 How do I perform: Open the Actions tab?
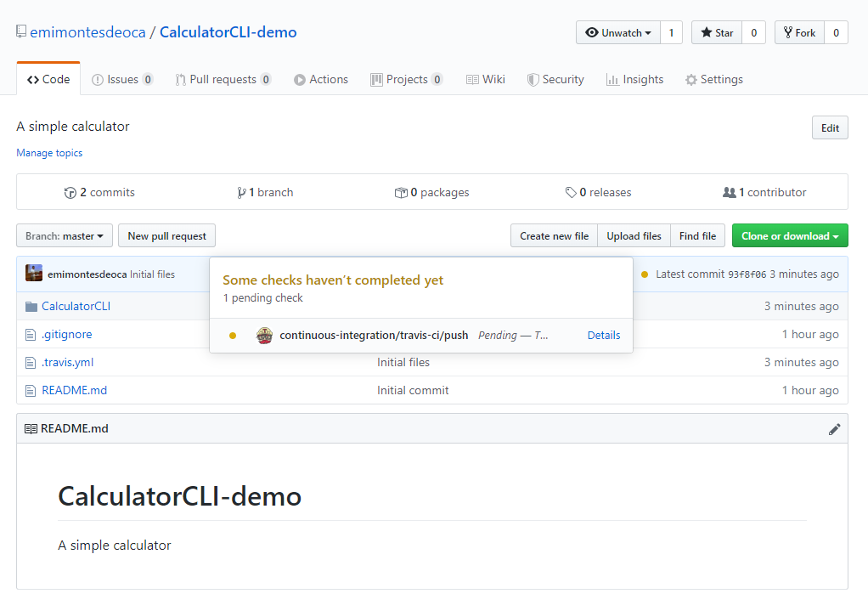[x=321, y=79]
